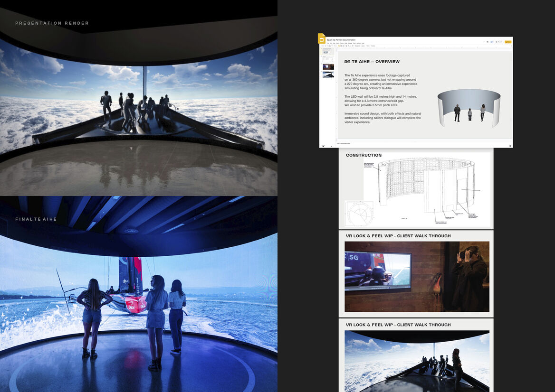Image resolution: width=555 pixels, height=392 pixels.
Task: Open the comments history icon
Action: click(x=486, y=42)
